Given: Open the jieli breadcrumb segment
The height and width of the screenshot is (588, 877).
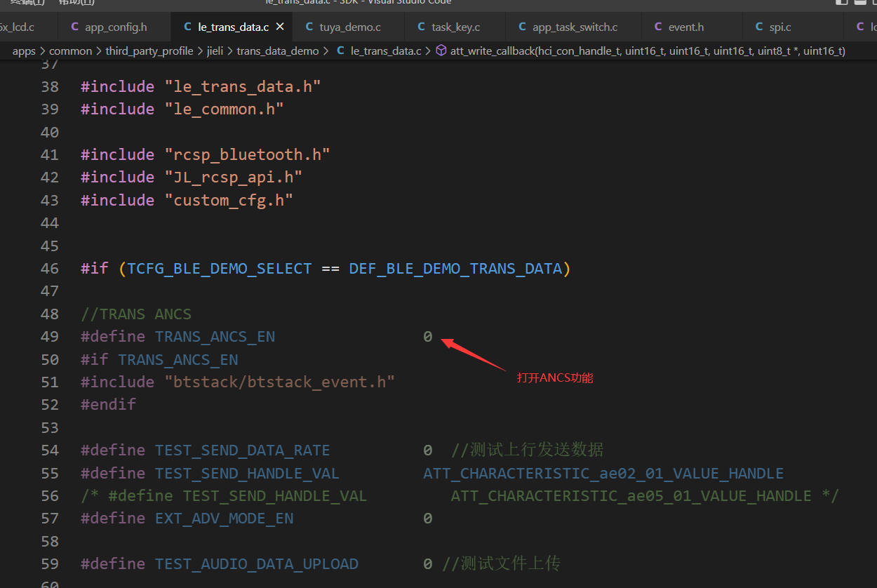Looking at the screenshot, I should point(215,51).
